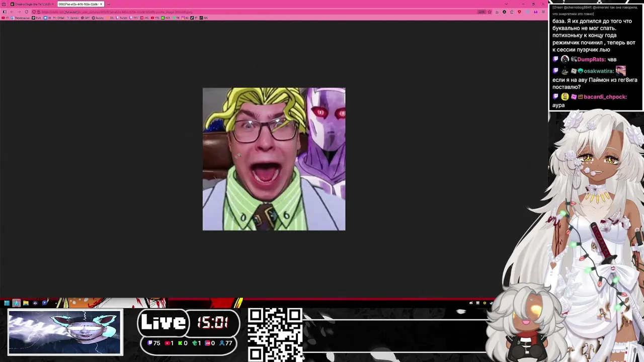Click the stream QR code
This screenshot has width=644, height=362.
tap(275, 334)
